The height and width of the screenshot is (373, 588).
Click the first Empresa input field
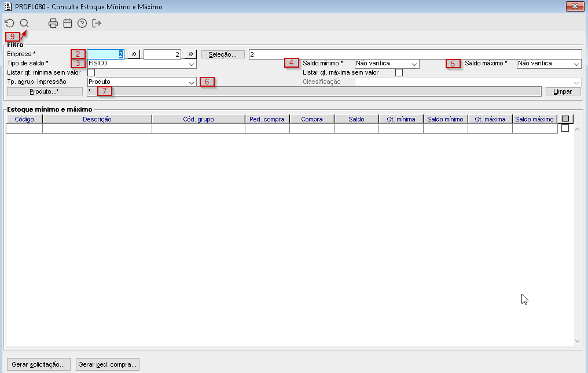[105, 54]
